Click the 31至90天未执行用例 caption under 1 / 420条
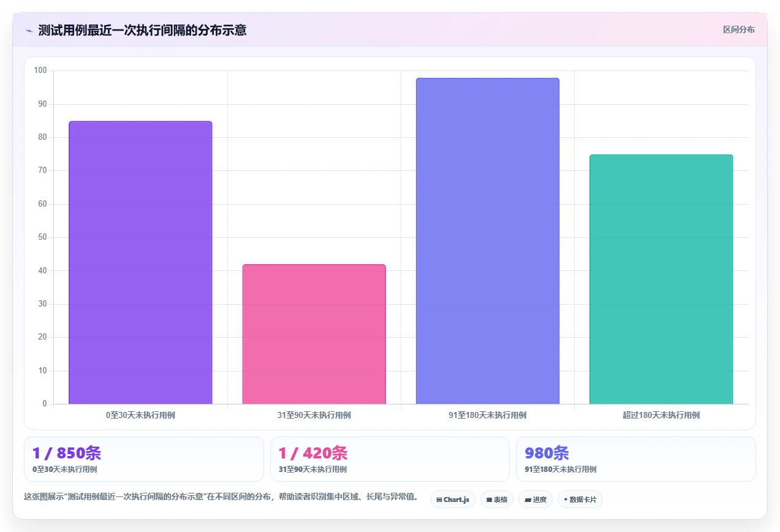This screenshot has width=780, height=532. click(x=312, y=469)
